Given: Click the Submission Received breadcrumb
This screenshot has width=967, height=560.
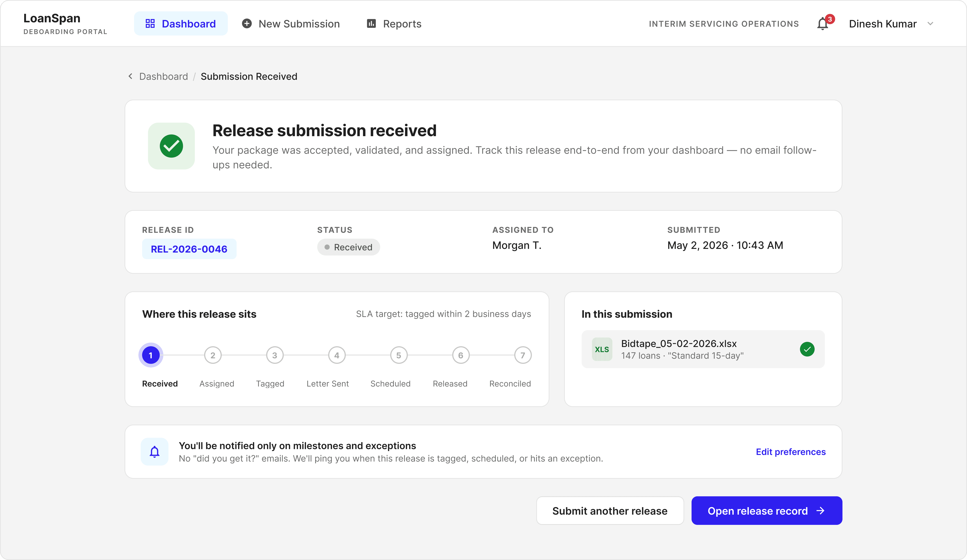Looking at the screenshot, I should (249, 76).
